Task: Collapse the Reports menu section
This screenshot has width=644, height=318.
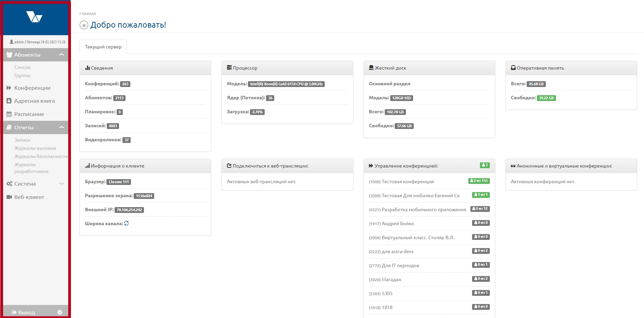Action: click(61, 127)
